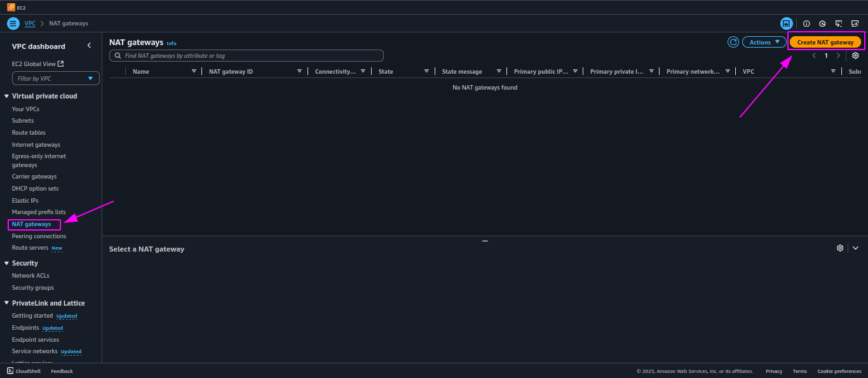Viewport: 868px width, 378px height.
Task: Open table preferences gear icon
Action: (x=855, y=56)
